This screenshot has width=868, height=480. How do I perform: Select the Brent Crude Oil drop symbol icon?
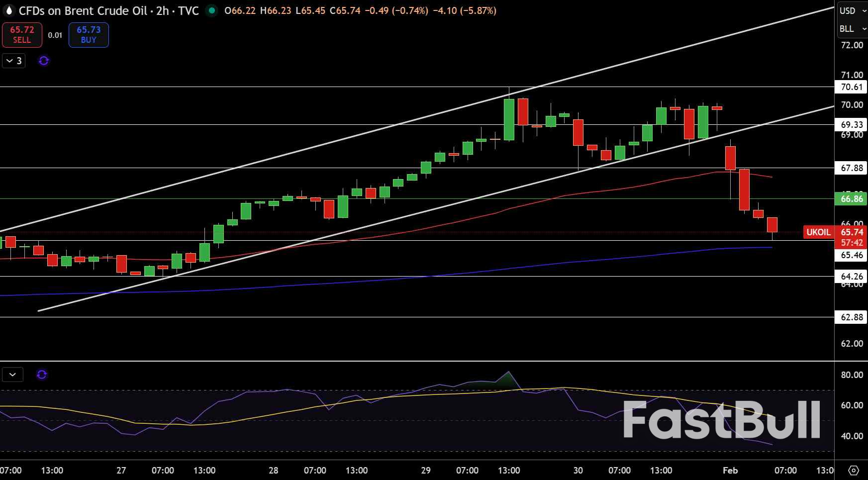pos(8,10)
